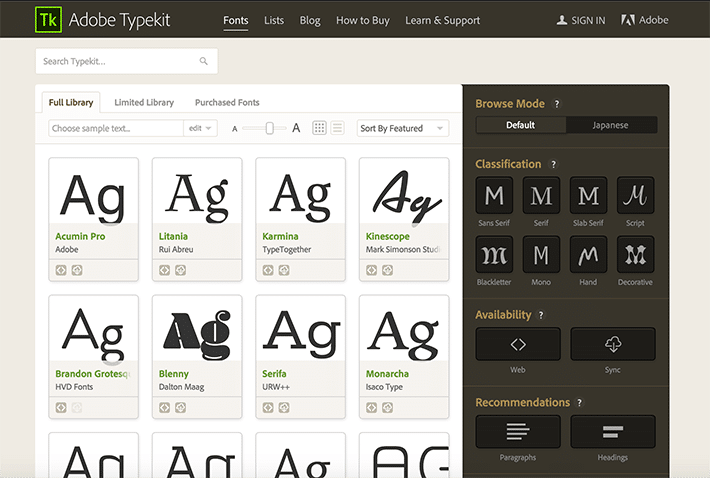Toggle Serif classification filter
The image size is (710, 478).
(541, 195)
